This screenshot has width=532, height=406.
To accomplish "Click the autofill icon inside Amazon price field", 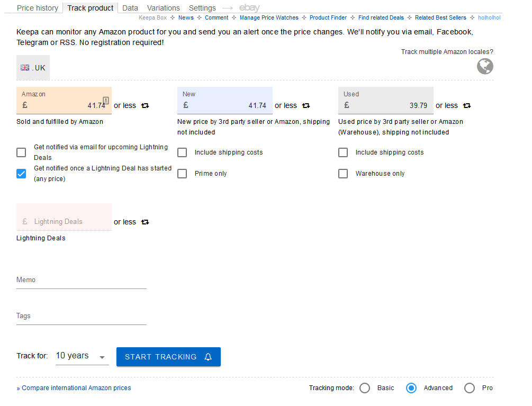I will pyautogui.click(x=106, y=101).
